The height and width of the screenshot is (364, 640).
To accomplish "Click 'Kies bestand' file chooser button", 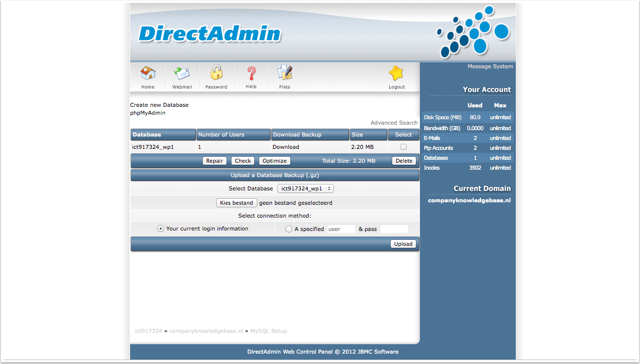I will pos(236,203).
